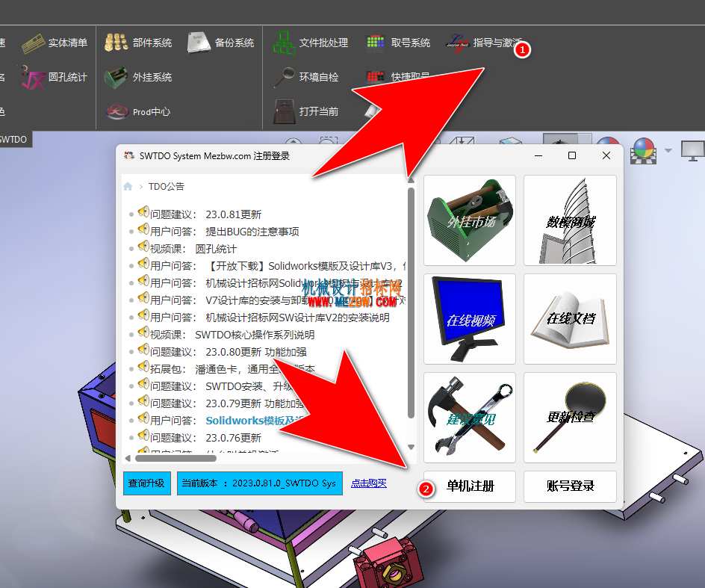Open the 建议意见 hammer-and-wrench tile
This screenshot has width=705, height=588.
[x=470, y=418]
